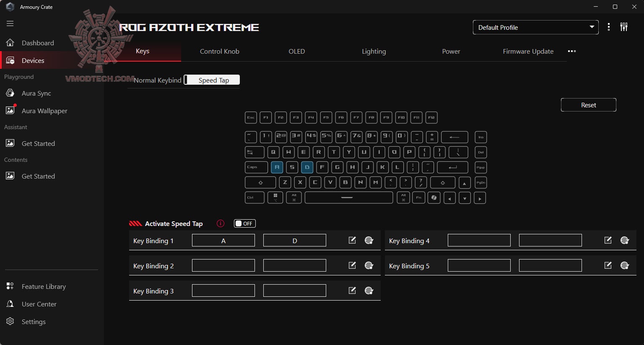Select the Q key on the keyboard layout

tap(273, 152)
